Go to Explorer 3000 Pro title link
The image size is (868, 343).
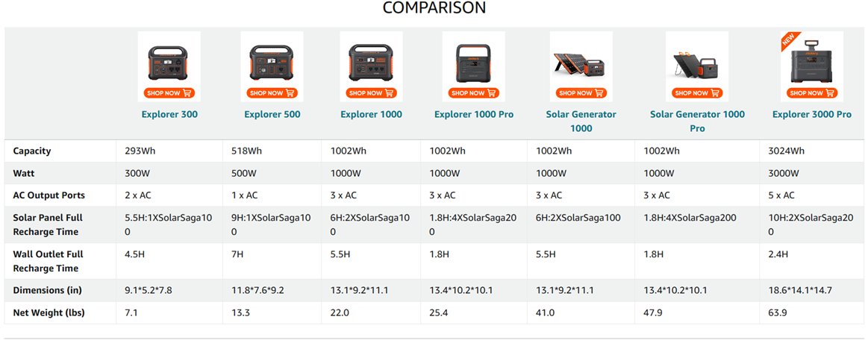(811, 115)
